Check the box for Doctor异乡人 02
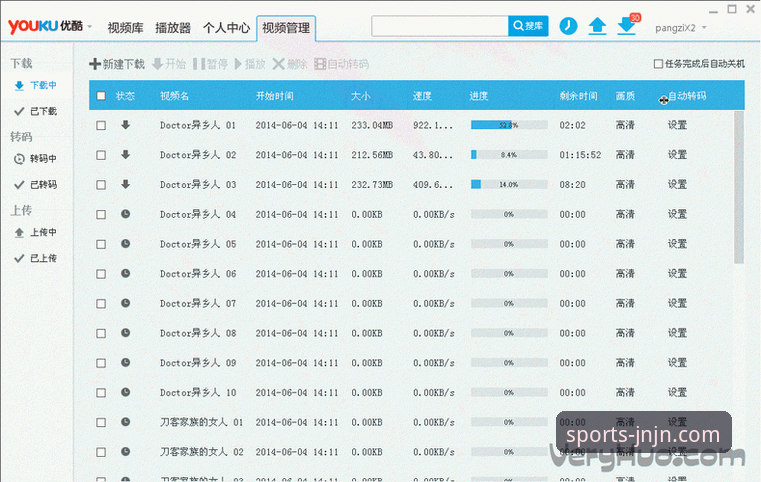Screen dimensions: 761x482 [x=101, y=155]
